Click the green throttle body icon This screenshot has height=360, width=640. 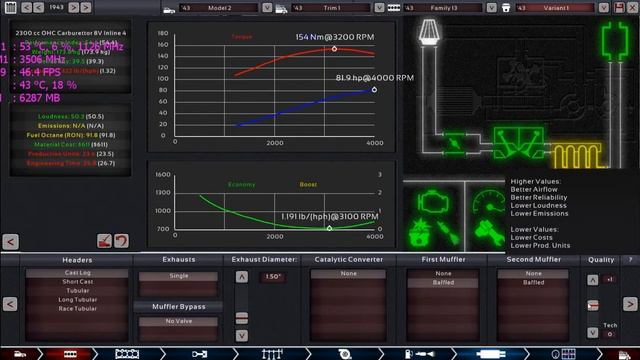[454, 144]
